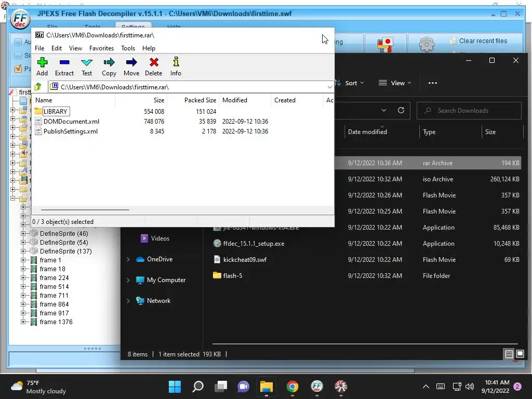Click the Search Downloads box
Image resolution: width=532 pixels, height=399 pixels.
pyautogui.click(x=469, y=111)
